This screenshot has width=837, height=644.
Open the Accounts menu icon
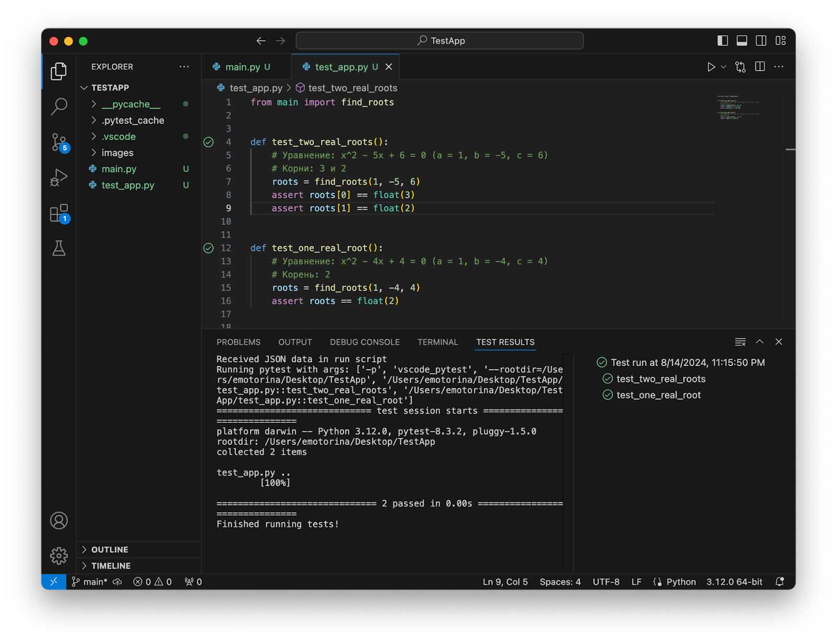(59, 521)
